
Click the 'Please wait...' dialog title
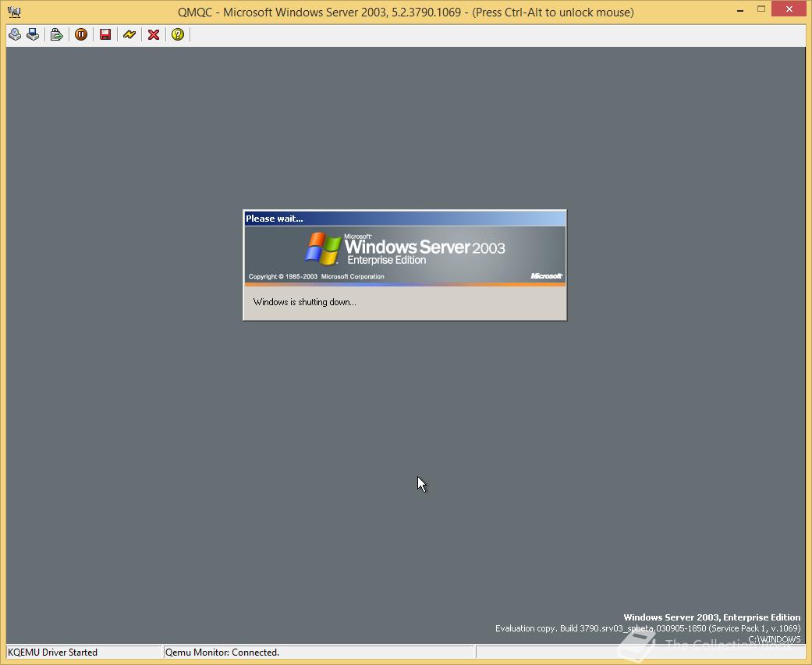(x=275, y=219)
